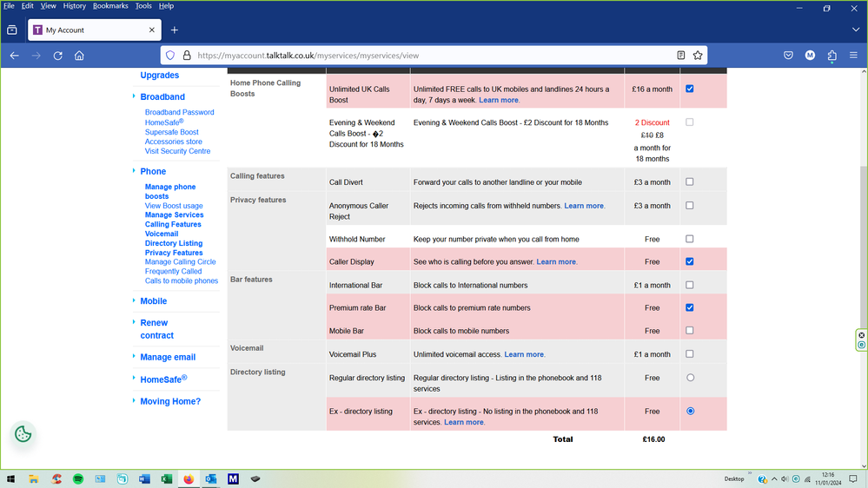Switch to Firefox on the taskbar

189,479
